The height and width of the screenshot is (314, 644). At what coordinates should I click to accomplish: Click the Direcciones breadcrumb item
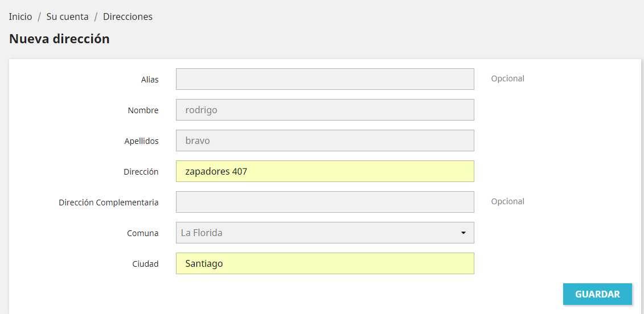point(128,16)
